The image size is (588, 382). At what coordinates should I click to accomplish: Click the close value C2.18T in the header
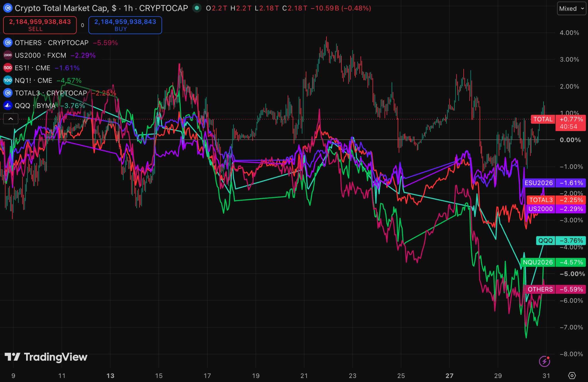tap(295, 8)
